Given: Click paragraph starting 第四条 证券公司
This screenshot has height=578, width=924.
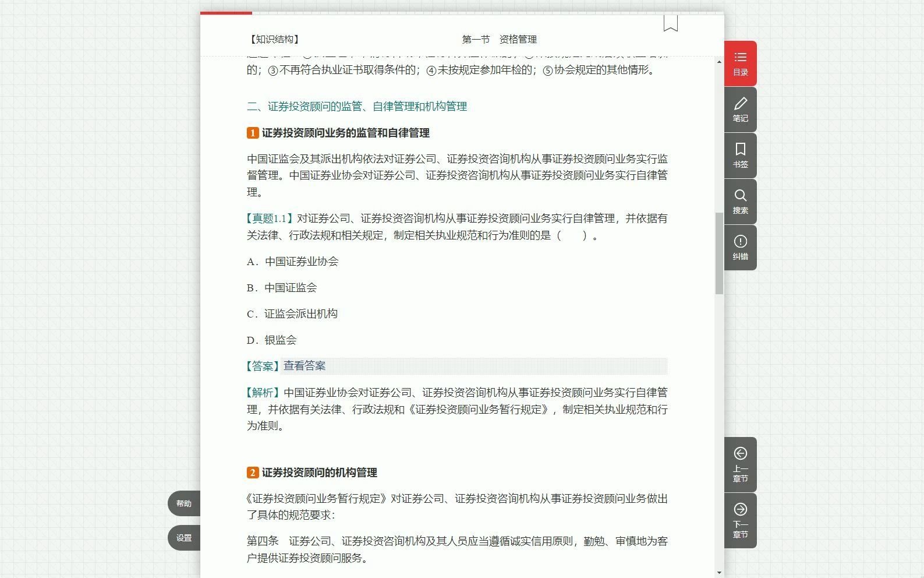Looking at the screenshot, I should (457, 549).
